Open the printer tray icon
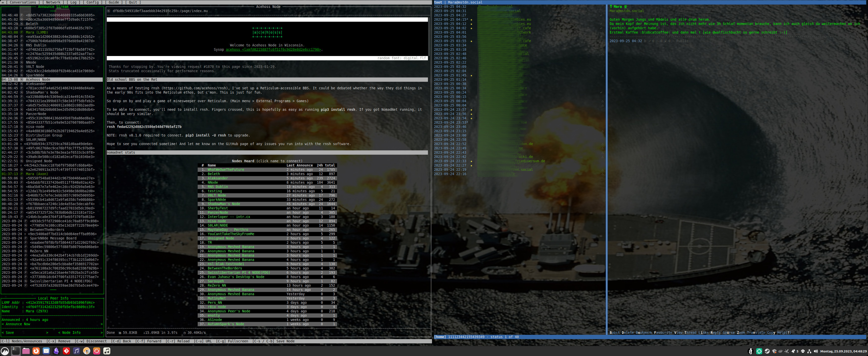This screenshot has height=356, width=868. (803, 351)
